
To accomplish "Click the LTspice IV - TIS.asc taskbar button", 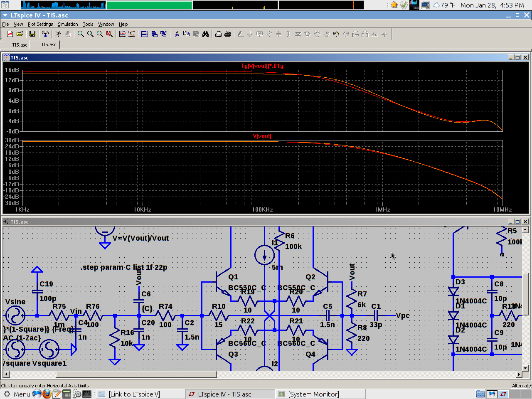I will click(231, 394).
